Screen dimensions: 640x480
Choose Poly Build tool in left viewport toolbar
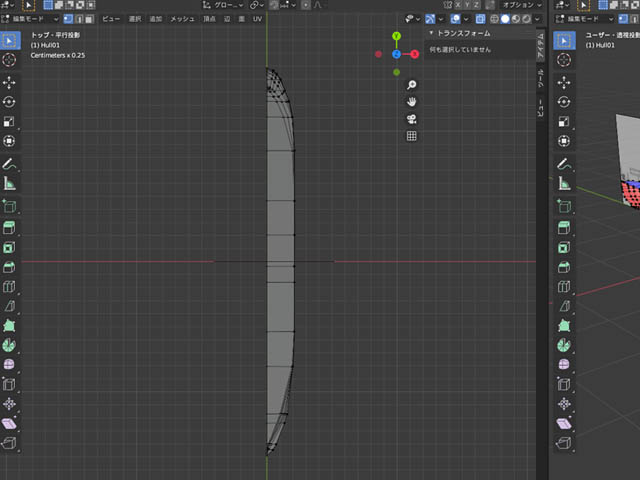pos(9,326)
